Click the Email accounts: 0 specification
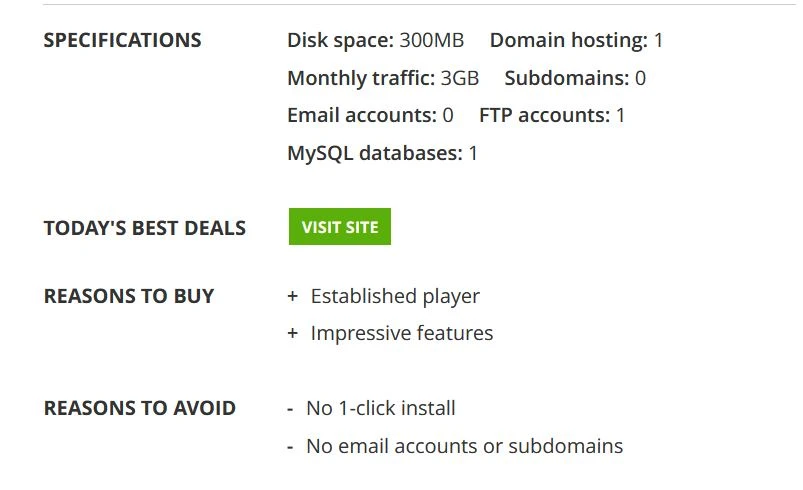The image size is (803, 490). point(370,115)
